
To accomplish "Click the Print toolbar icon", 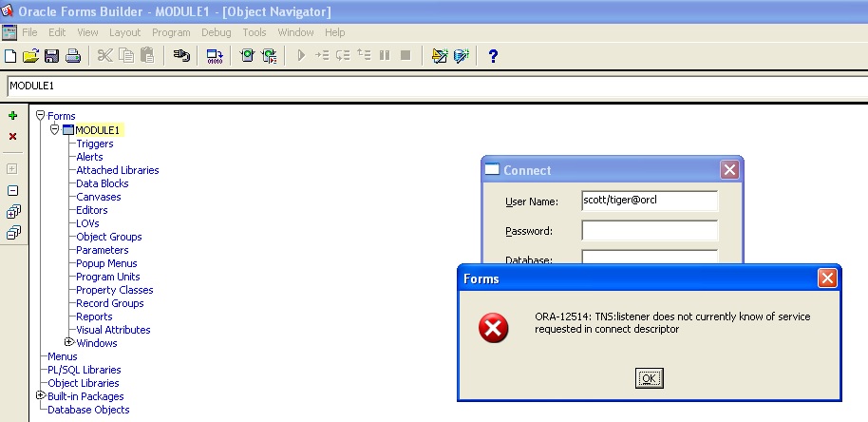I will coord(72,56).
